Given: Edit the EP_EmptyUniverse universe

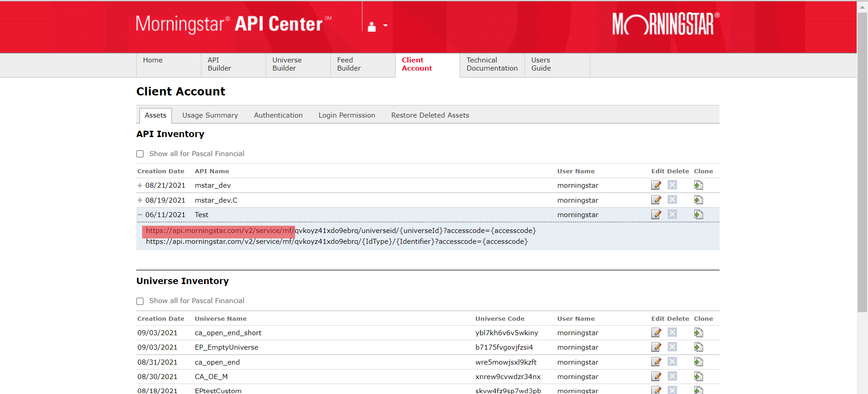Looking at the screenshot, I should [x=656, y=347].
